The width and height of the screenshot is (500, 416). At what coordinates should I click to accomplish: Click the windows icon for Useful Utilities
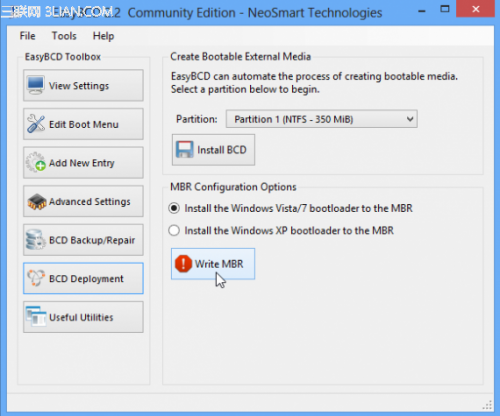36,317
